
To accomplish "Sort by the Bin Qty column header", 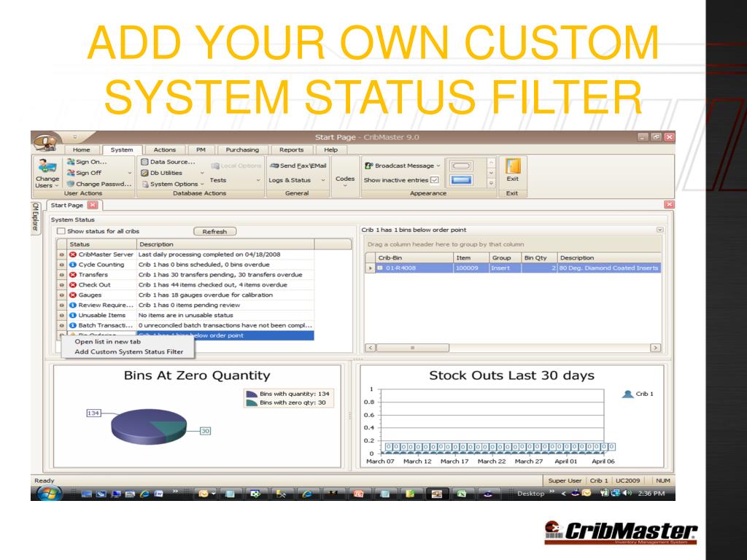I will [538, 257].
